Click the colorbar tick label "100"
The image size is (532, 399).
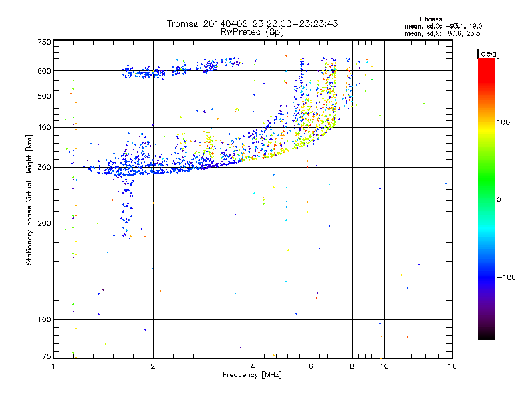[x=503, y=122]
